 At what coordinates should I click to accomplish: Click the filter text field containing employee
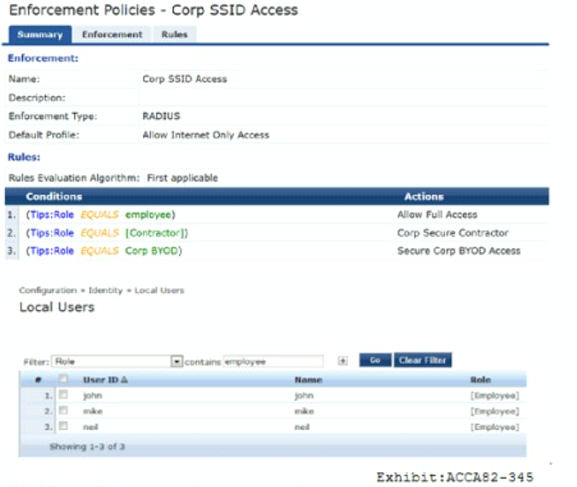point(273,361)
